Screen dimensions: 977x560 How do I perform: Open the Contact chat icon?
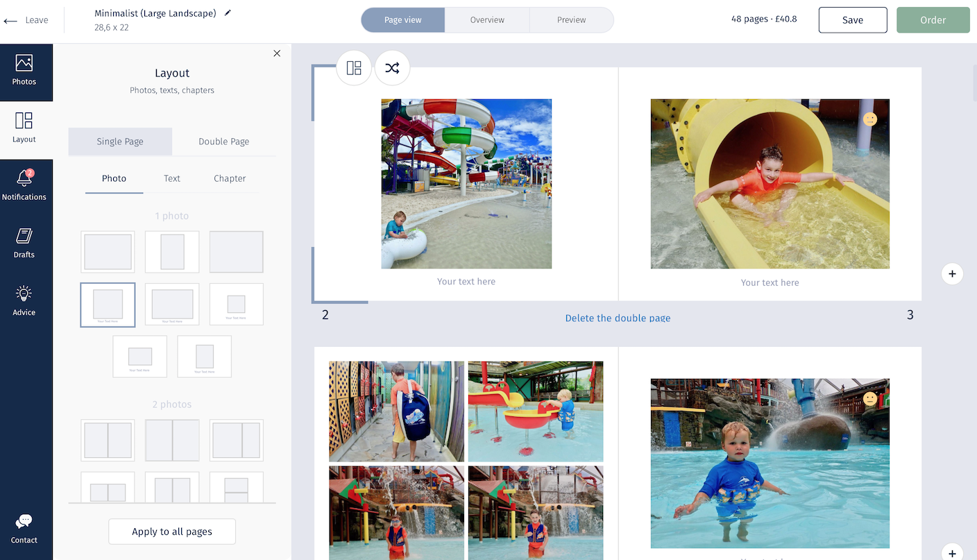[x=24, y=521]
